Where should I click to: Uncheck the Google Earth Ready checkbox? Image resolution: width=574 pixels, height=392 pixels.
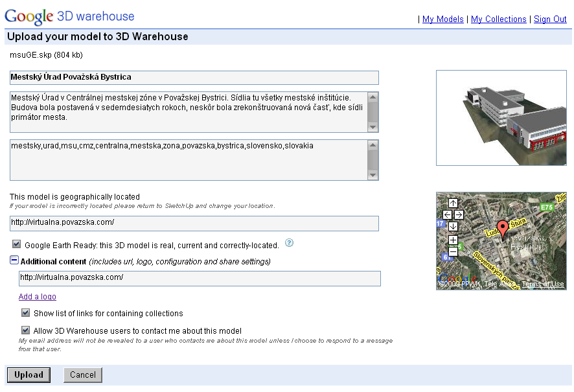[x=16, y=244]
